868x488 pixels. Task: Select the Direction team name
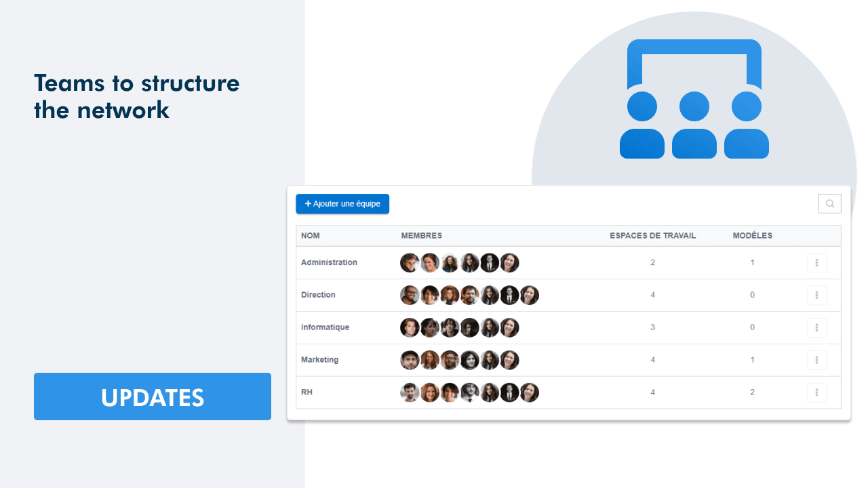[318, 295]
